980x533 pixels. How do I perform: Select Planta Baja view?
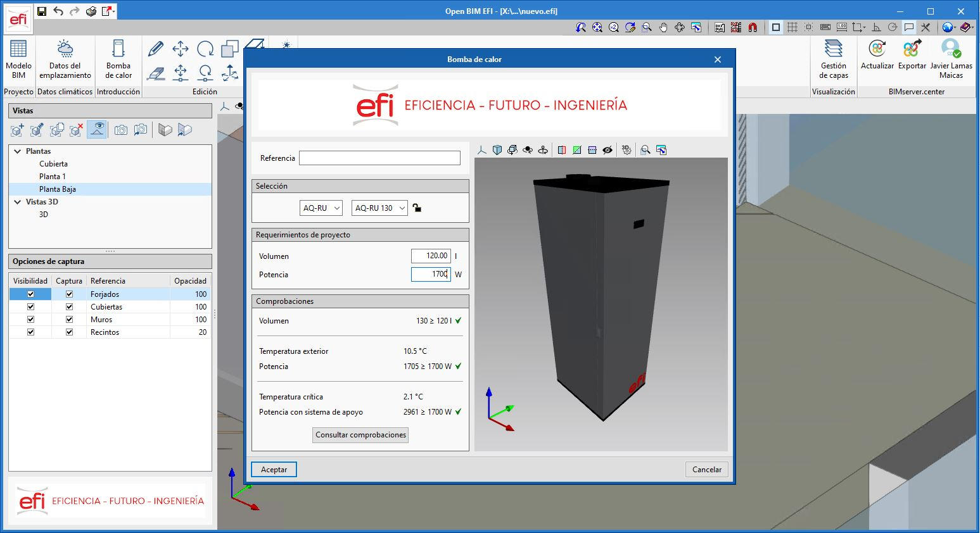[58, 189]
